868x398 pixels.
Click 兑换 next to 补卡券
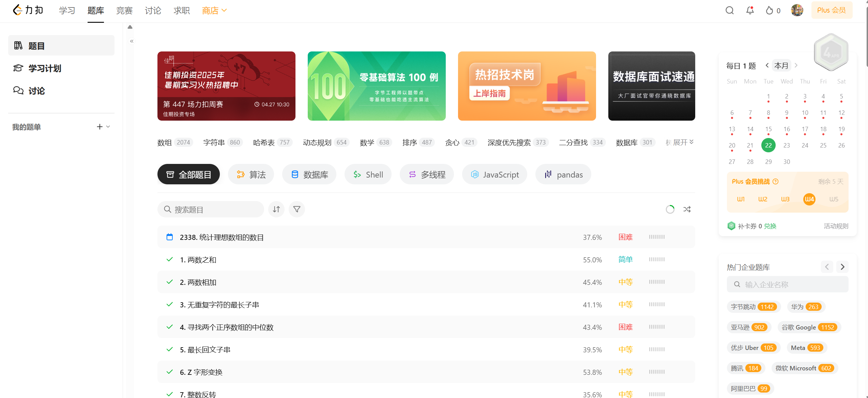[770, 226]
